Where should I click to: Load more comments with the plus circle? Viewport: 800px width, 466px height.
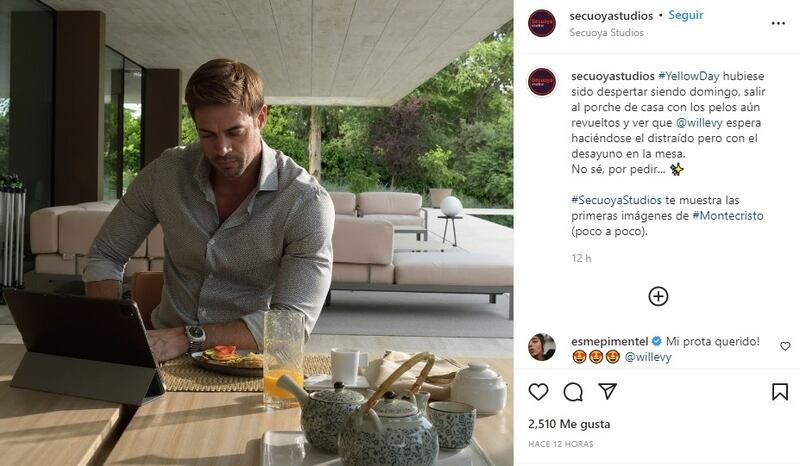tap(658, 296)
